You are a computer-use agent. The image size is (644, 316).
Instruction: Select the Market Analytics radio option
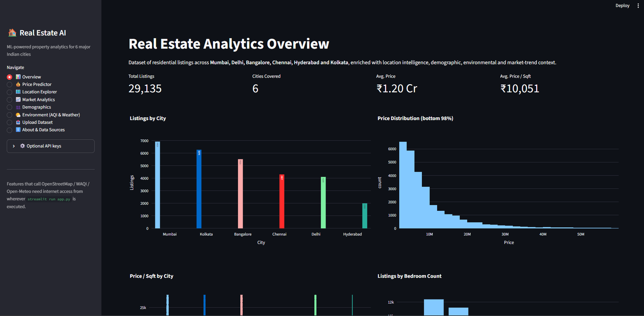(x=9, y=100)
